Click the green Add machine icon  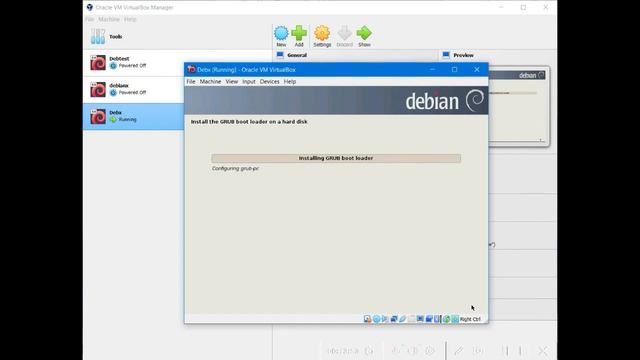(299, 33)
